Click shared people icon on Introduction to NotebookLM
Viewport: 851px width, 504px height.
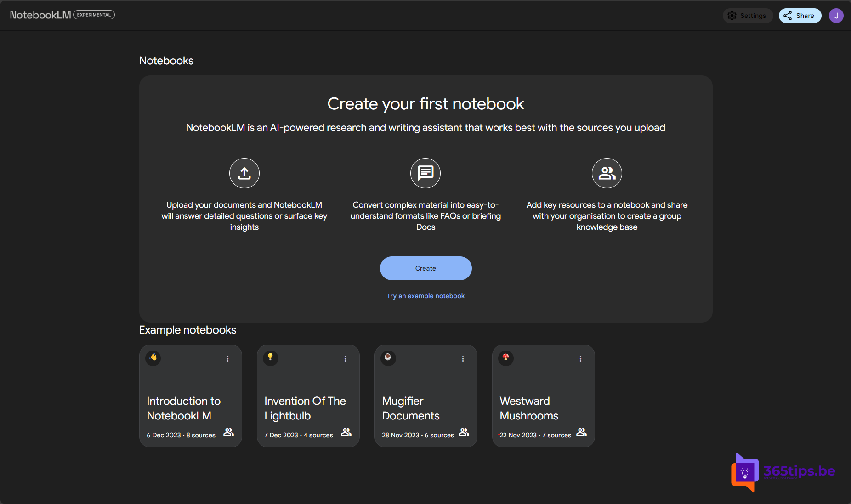228,432
